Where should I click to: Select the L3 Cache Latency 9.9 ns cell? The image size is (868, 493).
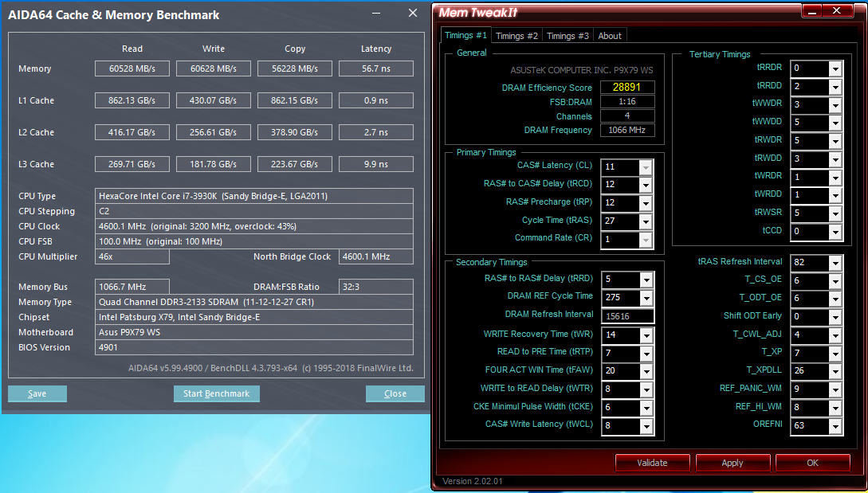click(376, 164)
